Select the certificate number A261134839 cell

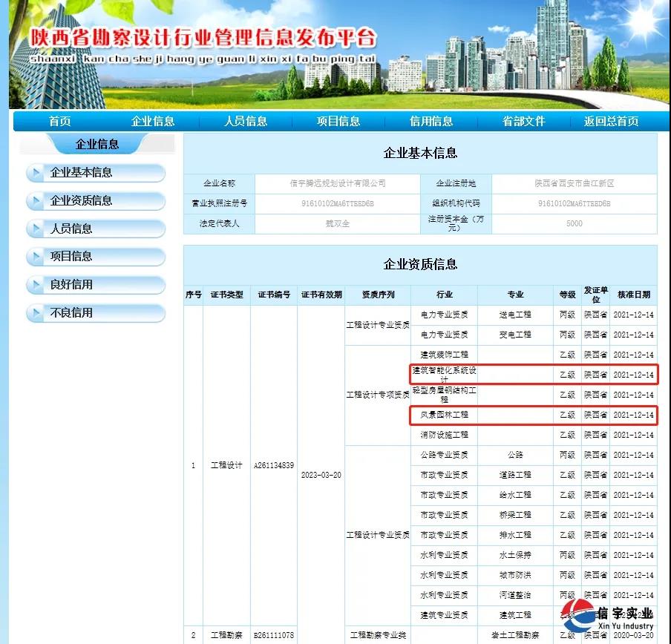275,467
